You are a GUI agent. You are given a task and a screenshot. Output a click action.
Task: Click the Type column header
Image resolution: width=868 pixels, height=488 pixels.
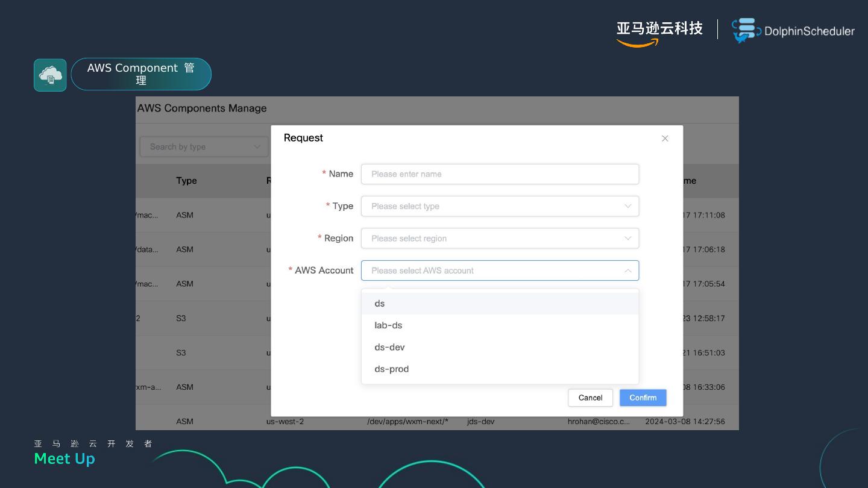click(x=186, y=181)
